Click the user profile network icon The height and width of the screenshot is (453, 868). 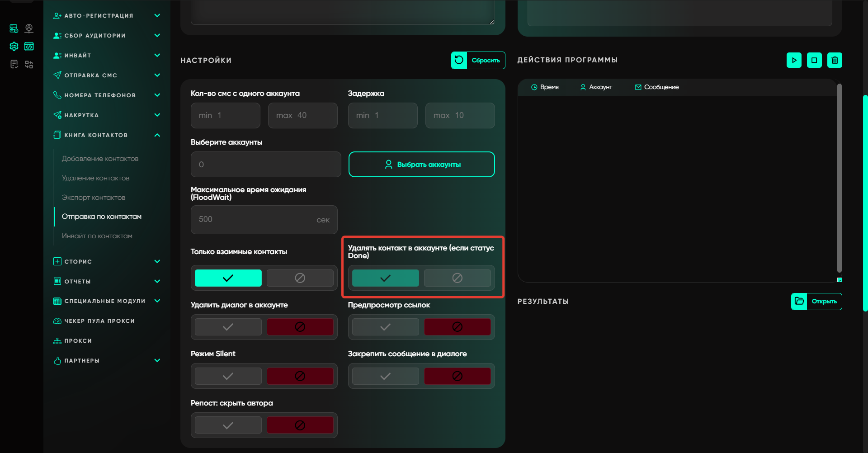point(29,28)
